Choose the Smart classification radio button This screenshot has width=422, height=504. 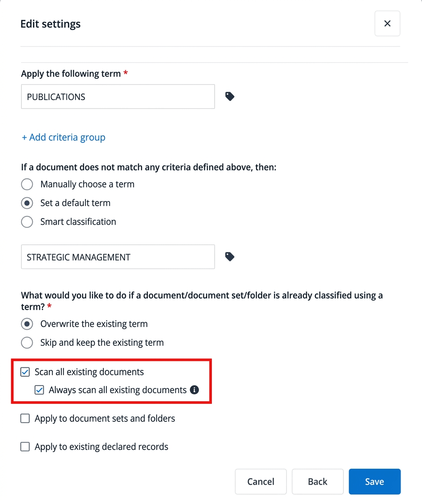(27, 222)
